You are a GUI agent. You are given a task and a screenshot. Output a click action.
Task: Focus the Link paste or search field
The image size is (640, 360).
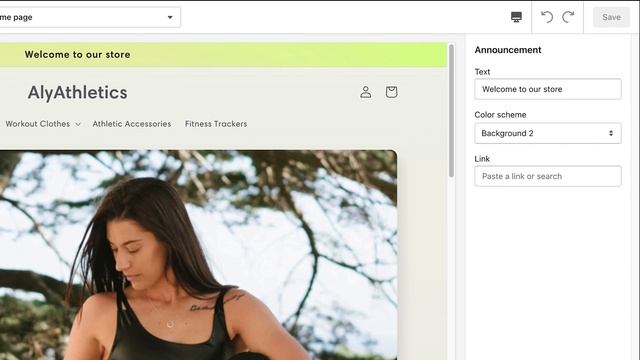point(548,176)
